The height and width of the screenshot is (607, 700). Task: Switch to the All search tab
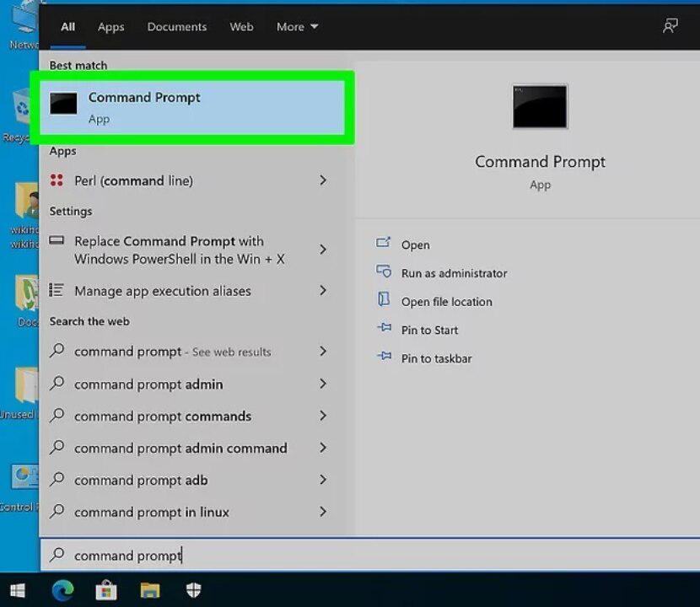67,27
